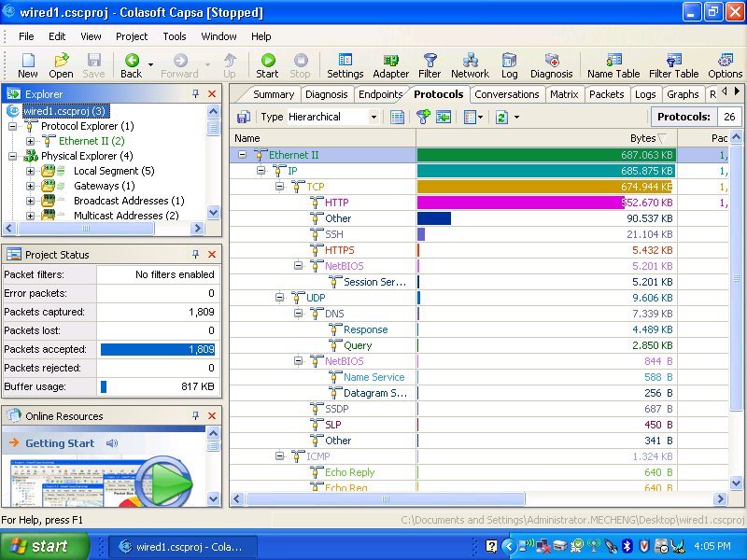This screenshot has height=560, width=747.
Task: Pin the Project Status panel
Action: click(x=196, y=255)
